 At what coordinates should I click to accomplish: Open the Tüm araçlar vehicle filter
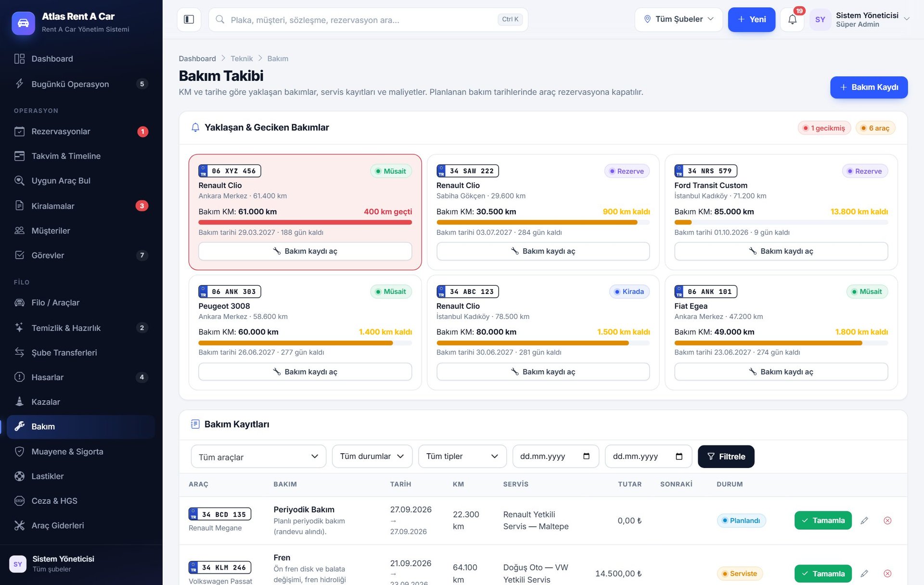click(258, 457)
